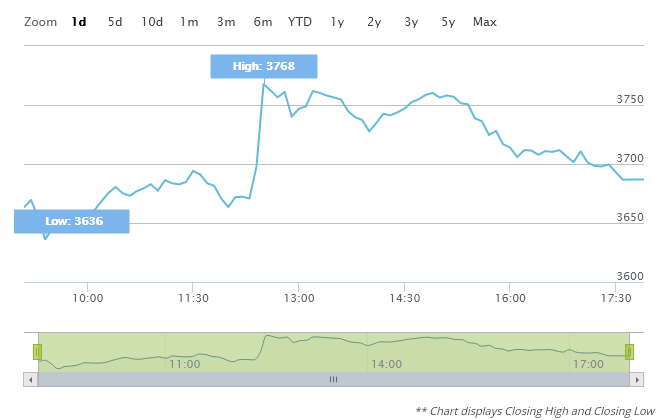Click the scrollbar right arrow
This screenshot has height=420, width=666.
[637, 380]
